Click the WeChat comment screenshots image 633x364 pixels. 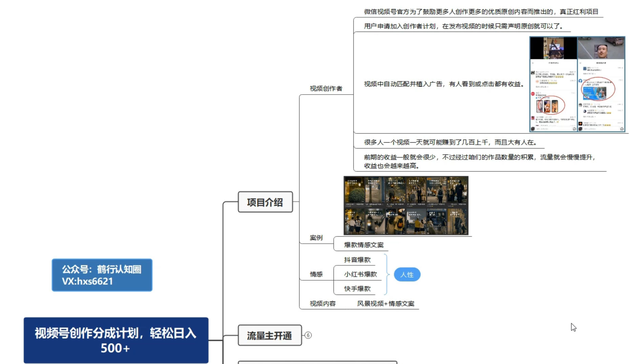pyautogui.click(x=577, y=84)
